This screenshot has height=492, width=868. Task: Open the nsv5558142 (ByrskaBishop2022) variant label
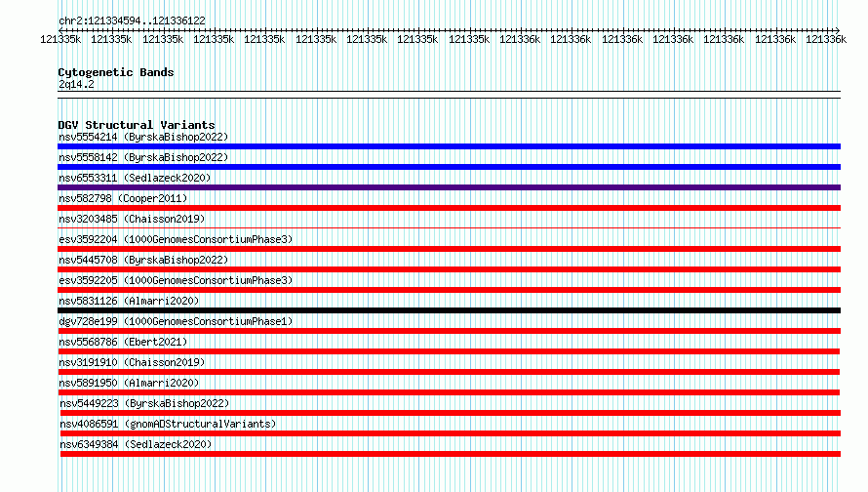pyautogui.click(x=143, y=157)
